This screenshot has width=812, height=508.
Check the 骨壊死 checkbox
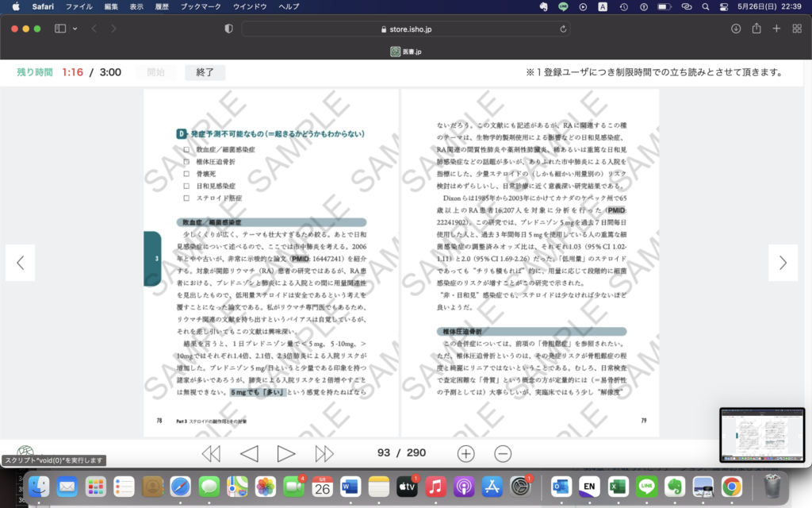click(x=186, y=173)
